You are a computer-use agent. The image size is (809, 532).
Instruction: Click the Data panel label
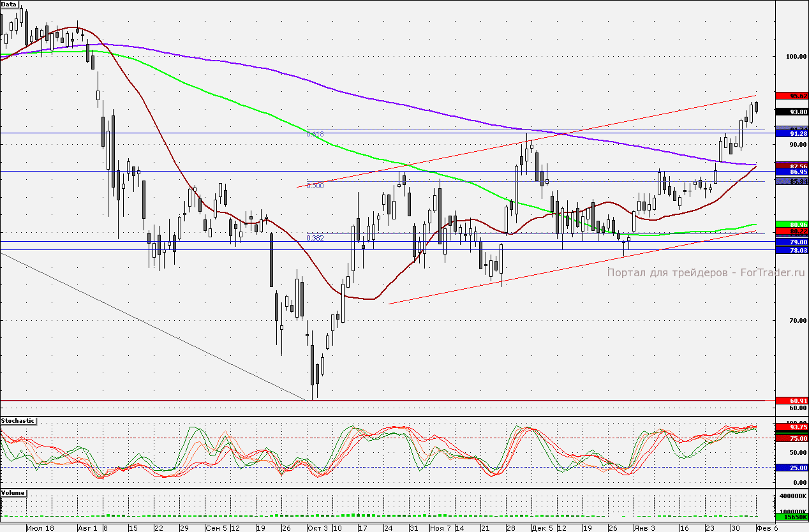point(10,4)
